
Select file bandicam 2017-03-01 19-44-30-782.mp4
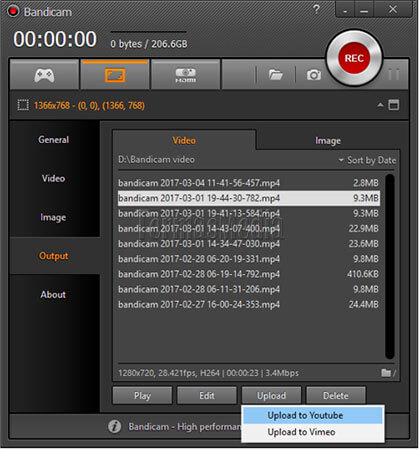249,198
